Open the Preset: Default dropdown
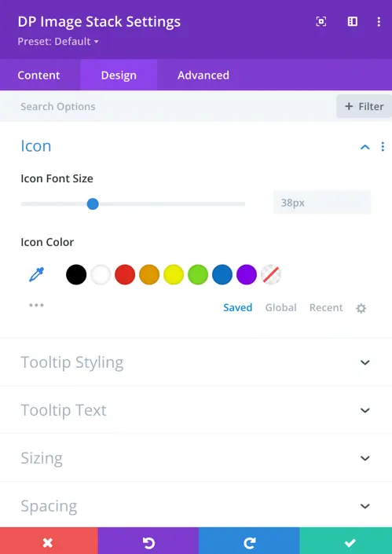Viewport: 392px width, 554px height. click(x=58, y=42)
